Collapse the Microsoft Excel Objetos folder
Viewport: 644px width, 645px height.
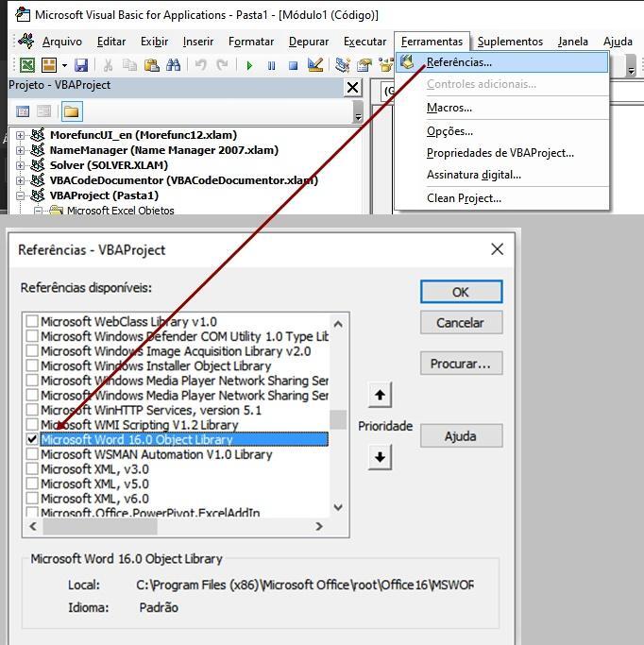click(x=39, y=211)
